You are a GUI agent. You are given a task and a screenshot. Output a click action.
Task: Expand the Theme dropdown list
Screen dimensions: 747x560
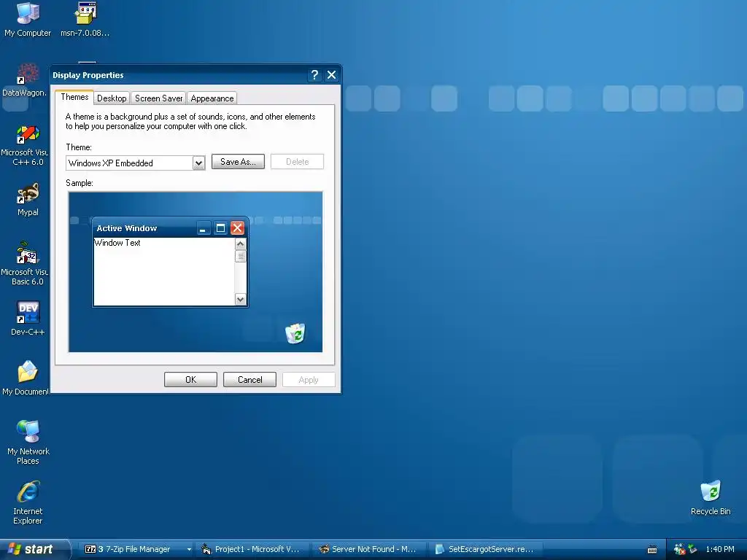tap(198, 163)
